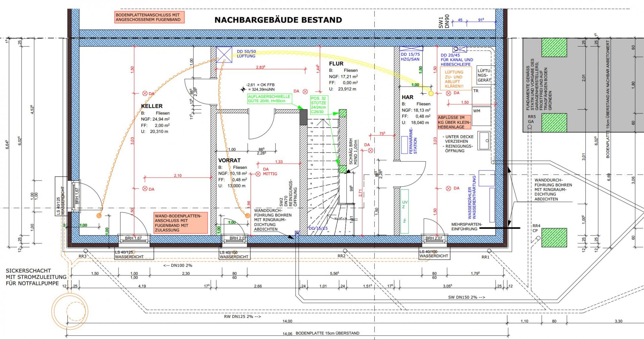Click the RR2 downpipe circle

[x=345, y=251]
